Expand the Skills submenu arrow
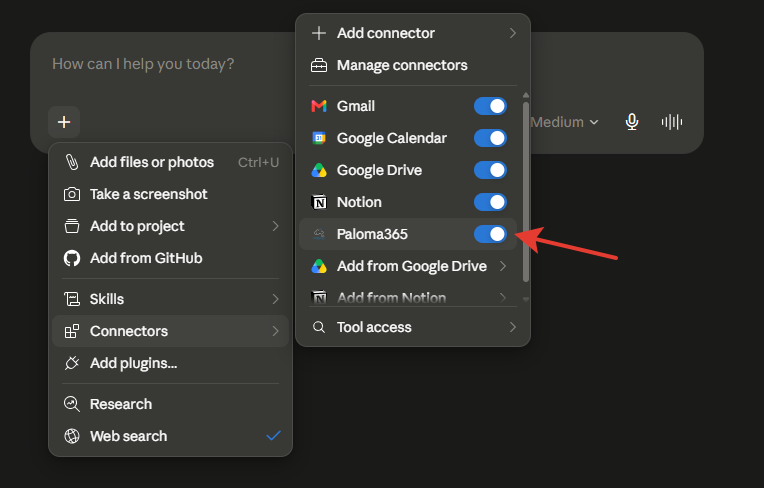Viewport: 764px width, 488px height. point(275,299)
